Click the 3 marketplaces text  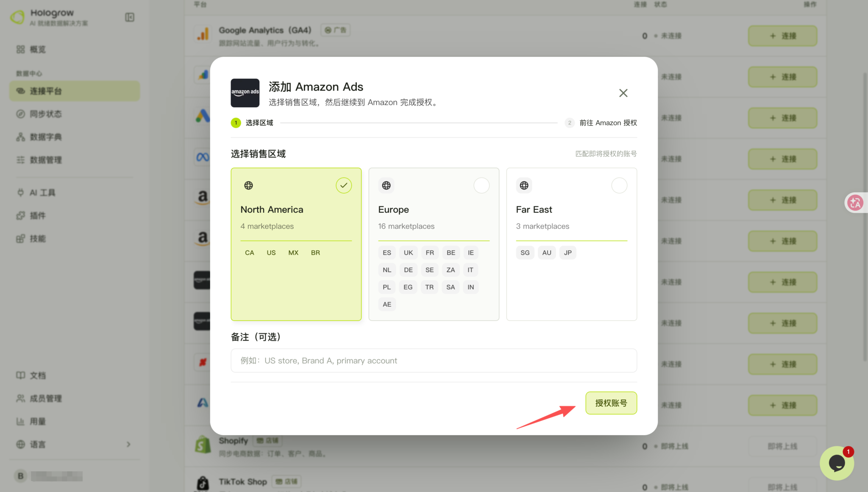[x=542, y=226]
